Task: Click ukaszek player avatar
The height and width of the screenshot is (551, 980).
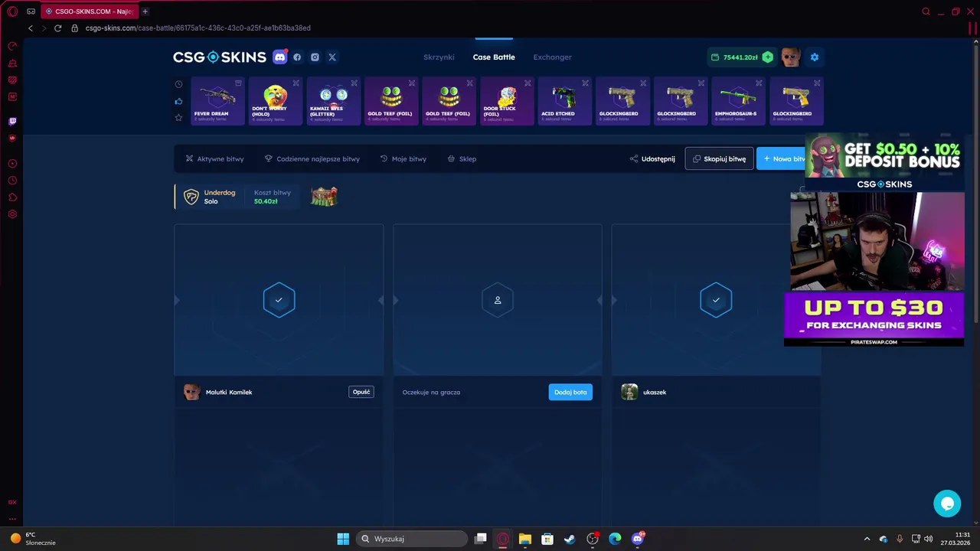Action: pyautogui.click(x=629, y=392)
